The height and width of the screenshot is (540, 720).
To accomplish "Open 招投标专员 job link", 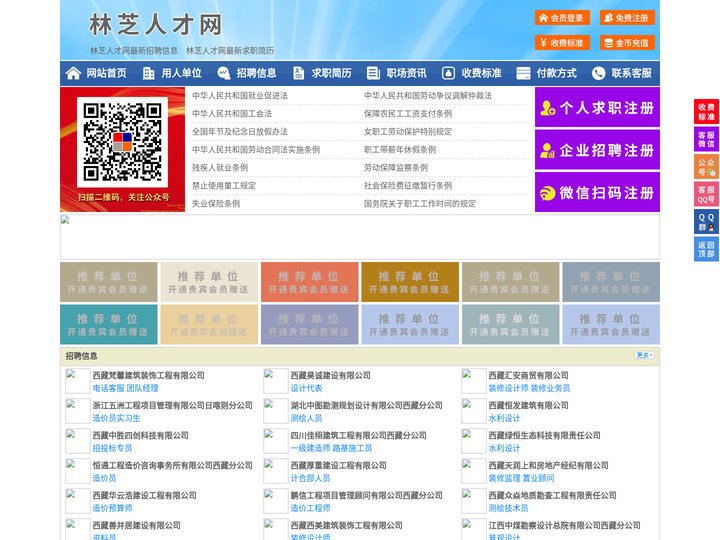I will (x=112, y=448).
